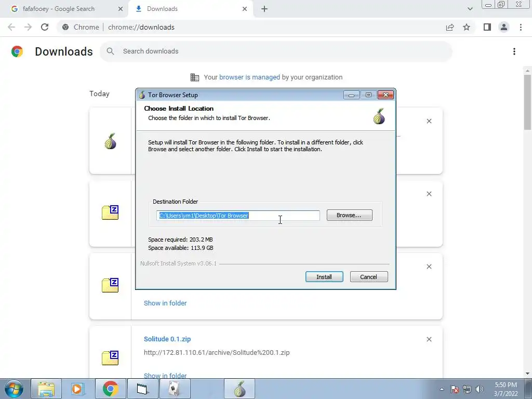Bookmark this page with the star icon
This screenshot has width=532, height=399.
(467, 27)
